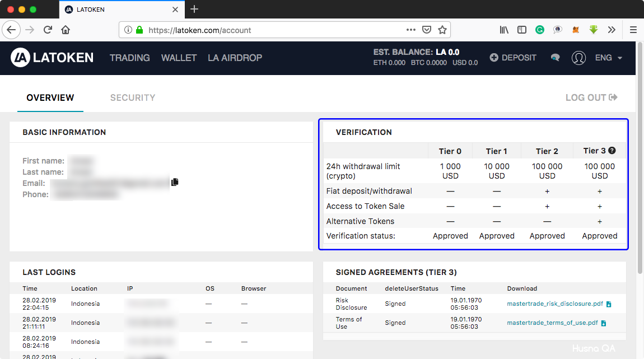This screenshot has height=359, width=644.
Task: Click the browser Forward arrow
Action: click(30, 30)
